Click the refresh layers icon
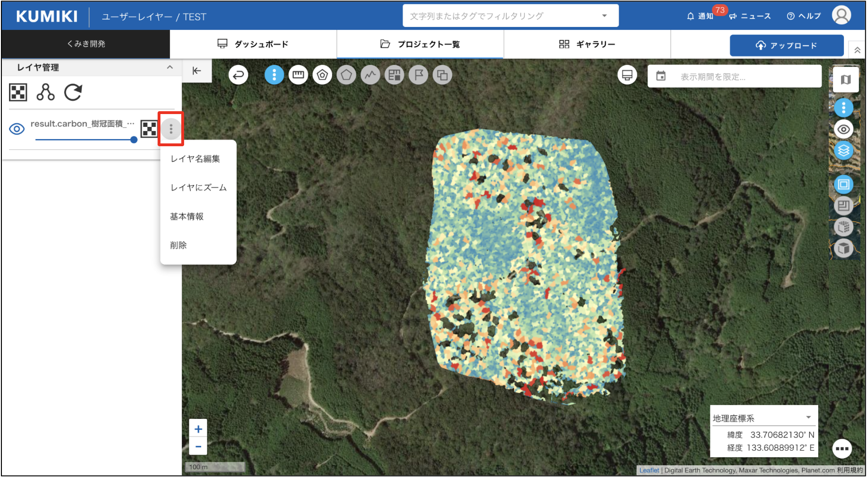 point(73,92)
